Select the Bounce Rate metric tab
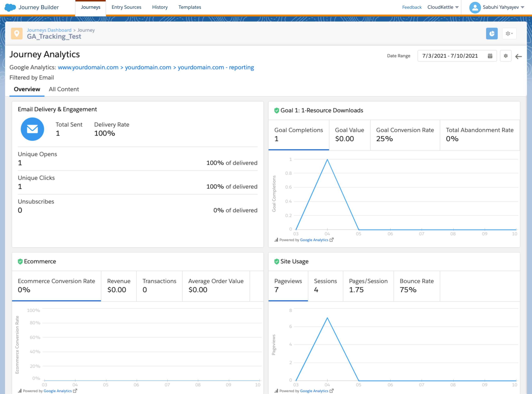This screenshot has width=532, height=394. (416, 286)
